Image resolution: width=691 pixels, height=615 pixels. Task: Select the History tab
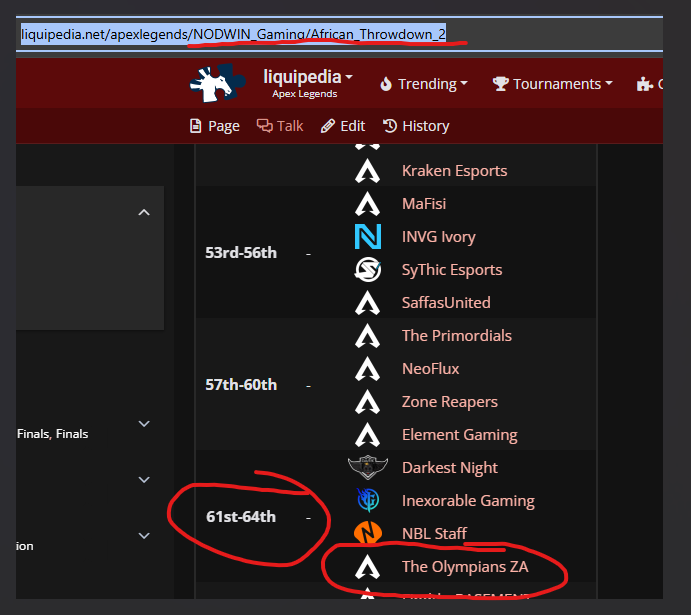[416, 126]
